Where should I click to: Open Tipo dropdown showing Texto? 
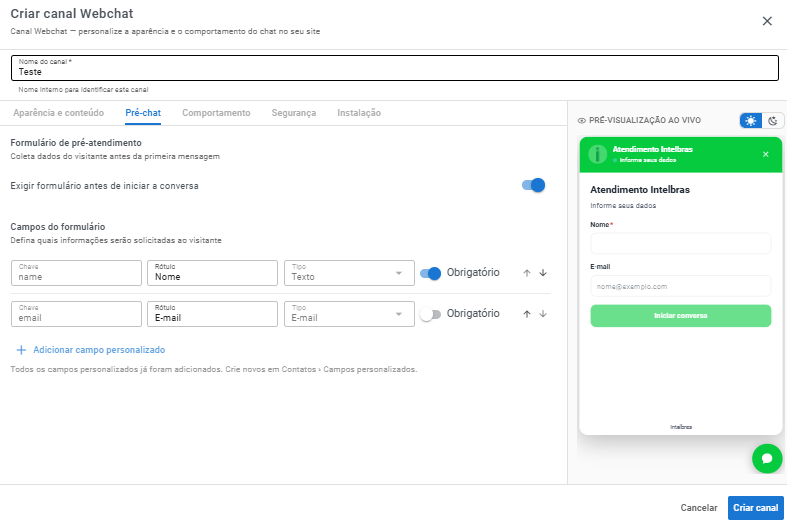(x=349, y=273)
